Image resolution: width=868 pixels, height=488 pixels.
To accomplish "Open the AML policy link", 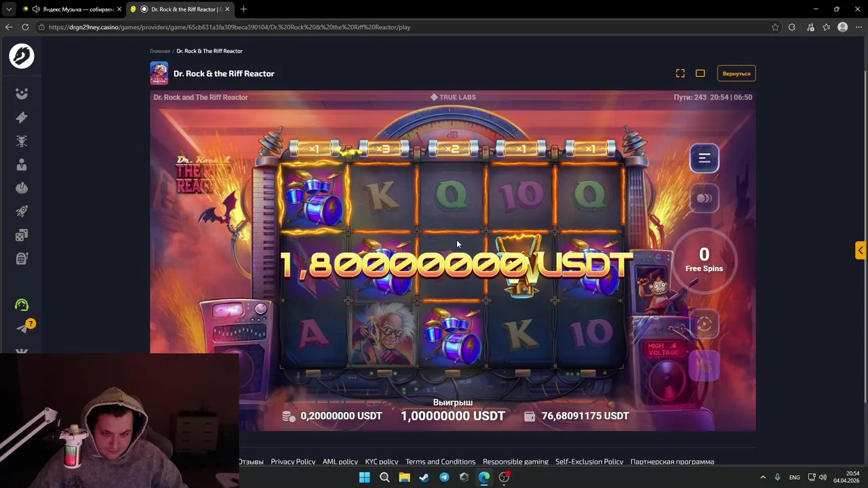I will (x=340, y=462).
